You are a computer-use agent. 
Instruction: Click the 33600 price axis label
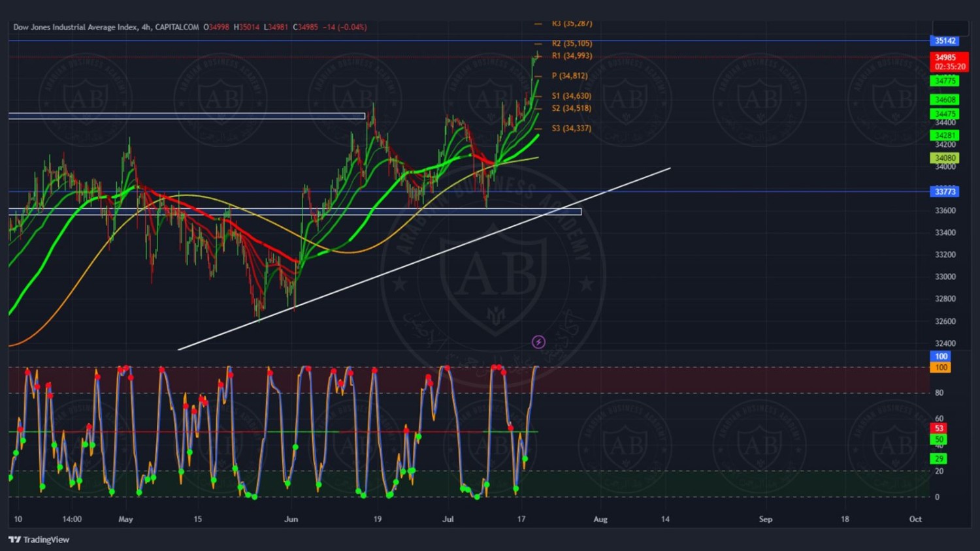pyautogui.click(x=945, y=211)
